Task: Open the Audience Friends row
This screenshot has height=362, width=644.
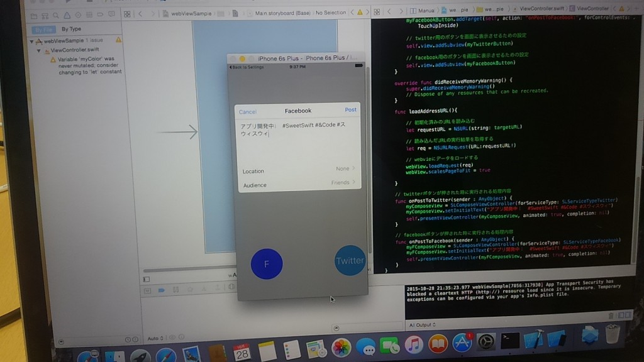Action: coord(299,184)
